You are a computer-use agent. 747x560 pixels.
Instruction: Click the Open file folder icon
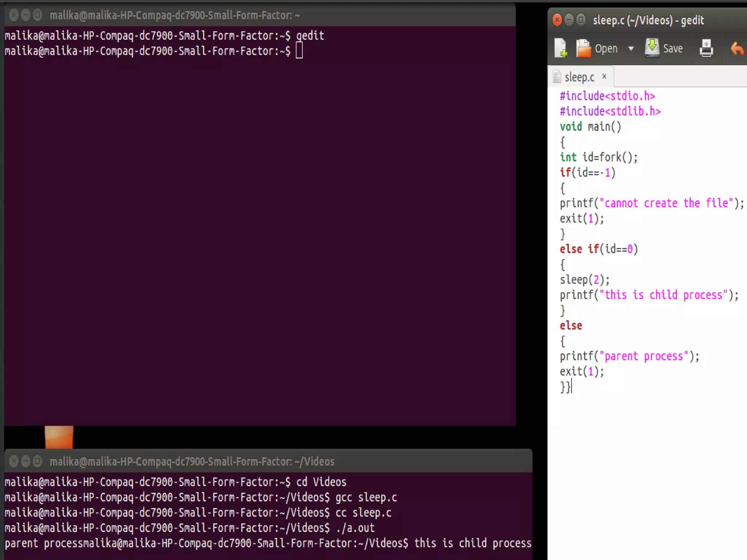[584, 48]
